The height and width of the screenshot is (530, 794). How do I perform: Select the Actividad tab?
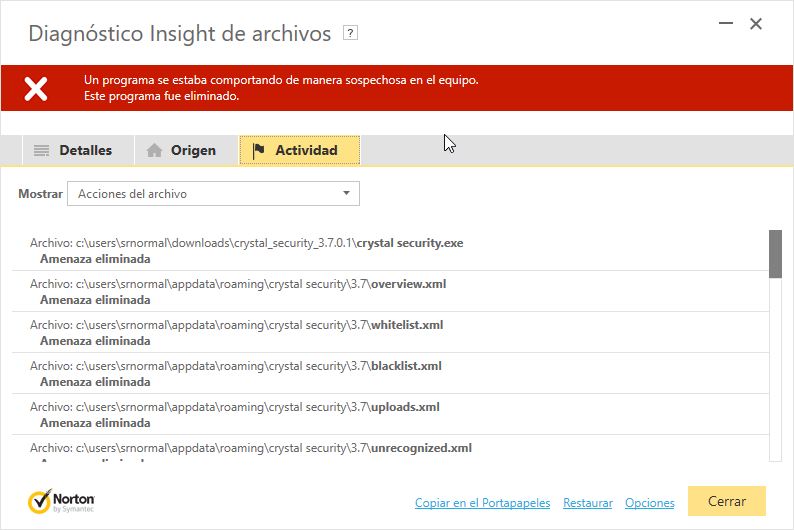tap(300, 150)
